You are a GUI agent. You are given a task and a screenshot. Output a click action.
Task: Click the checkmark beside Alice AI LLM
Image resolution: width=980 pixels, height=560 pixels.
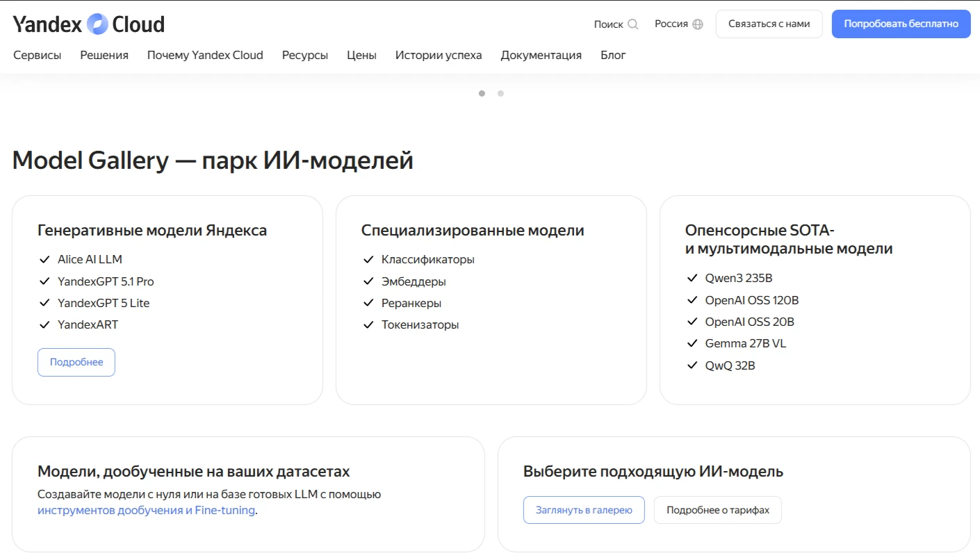(44, 260)
